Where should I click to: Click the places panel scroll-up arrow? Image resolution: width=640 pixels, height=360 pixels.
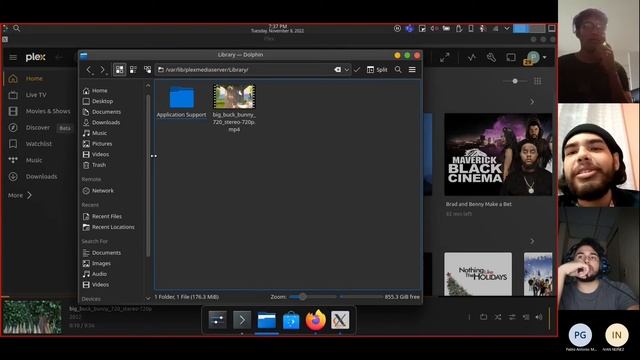click(x=148, y=86)
